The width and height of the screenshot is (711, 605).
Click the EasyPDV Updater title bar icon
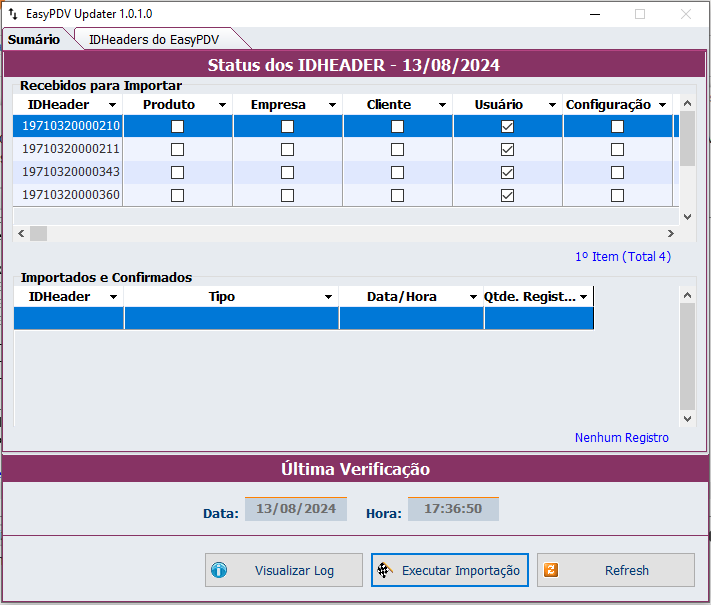[x=13, y=14]
